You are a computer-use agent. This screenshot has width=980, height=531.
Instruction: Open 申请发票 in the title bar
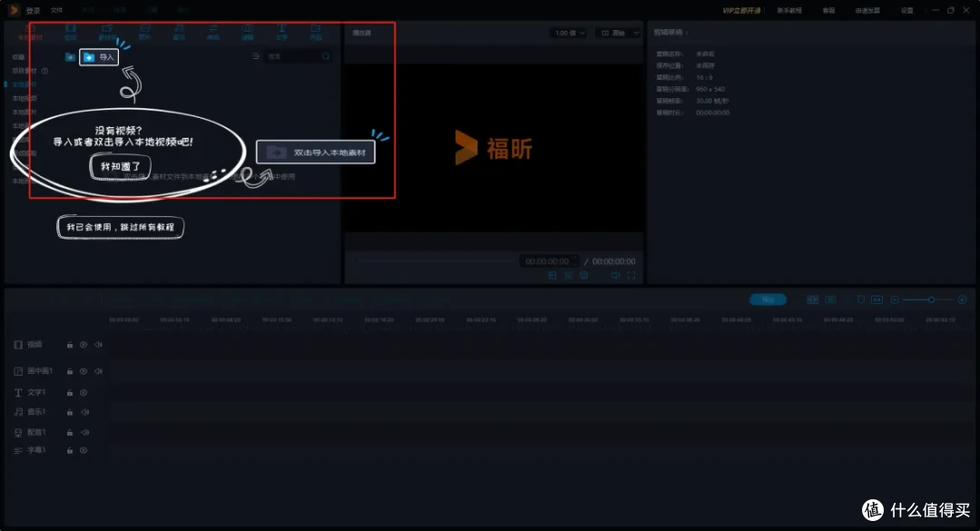pos(867,11)
